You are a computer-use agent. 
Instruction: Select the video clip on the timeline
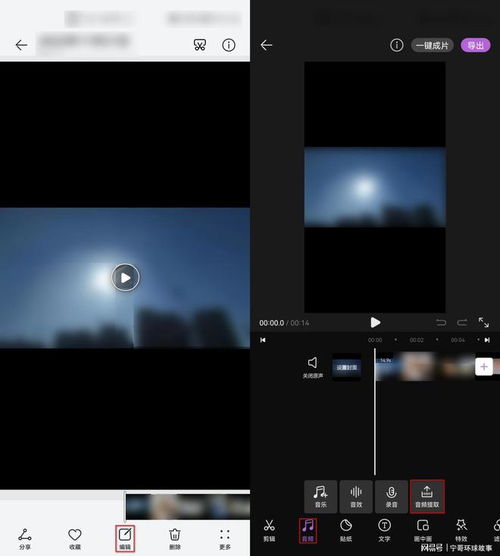pos(425,367)
